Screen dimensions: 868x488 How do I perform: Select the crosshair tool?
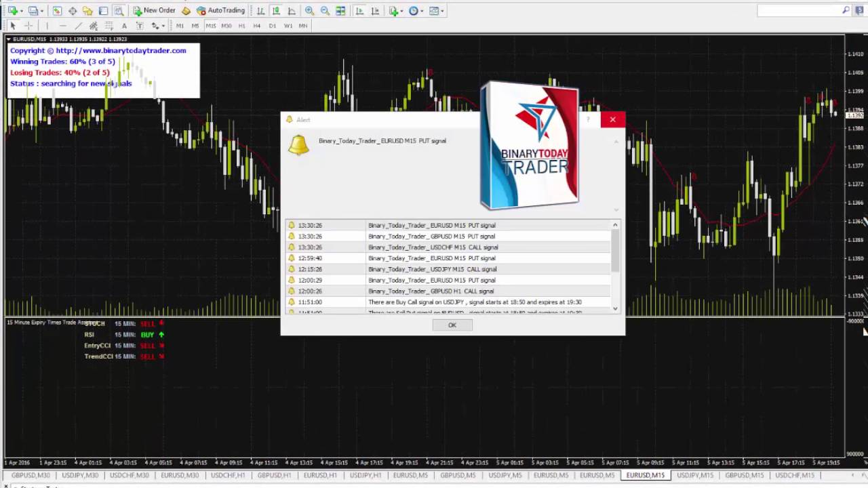(28, 26)
